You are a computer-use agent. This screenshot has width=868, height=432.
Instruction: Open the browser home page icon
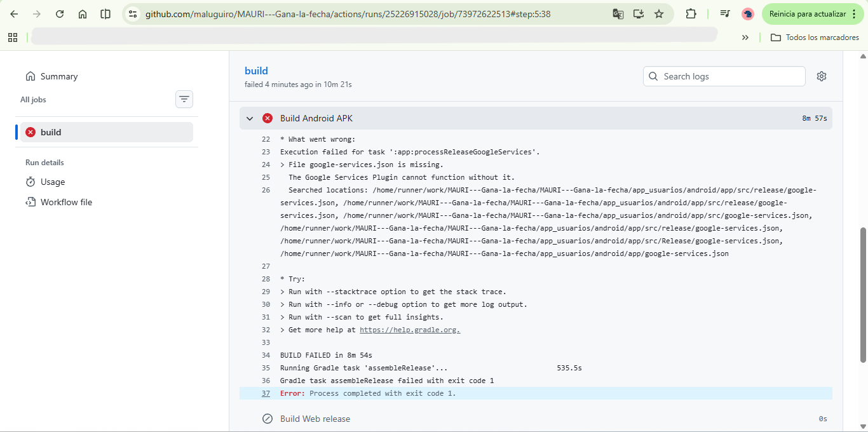[x=83, y=14]
